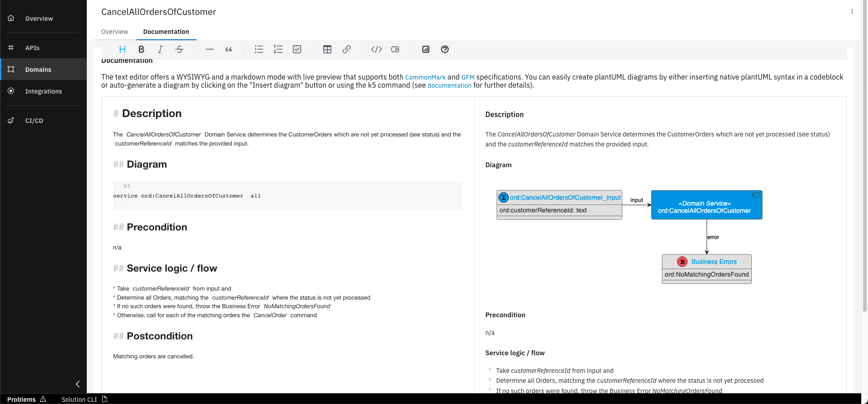868x404 pixels.
Task: Open the three-dot options menu
Action: click(x=852, y=12)
